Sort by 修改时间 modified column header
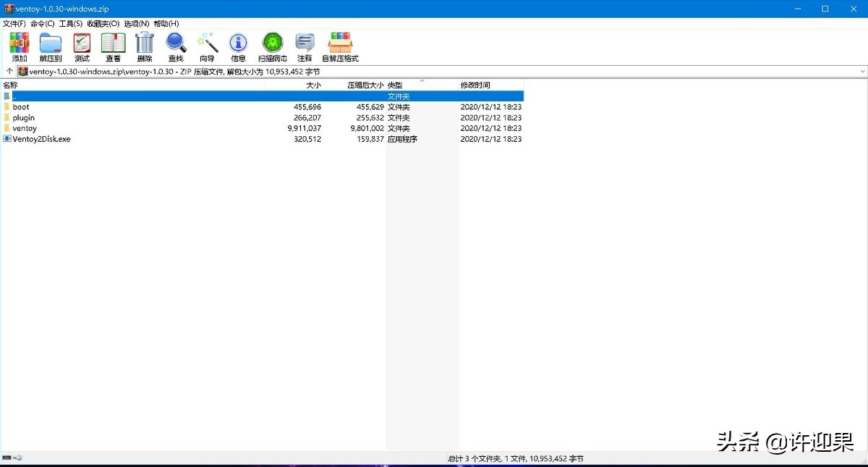This screenshot has height=467, width=868. 475,85
